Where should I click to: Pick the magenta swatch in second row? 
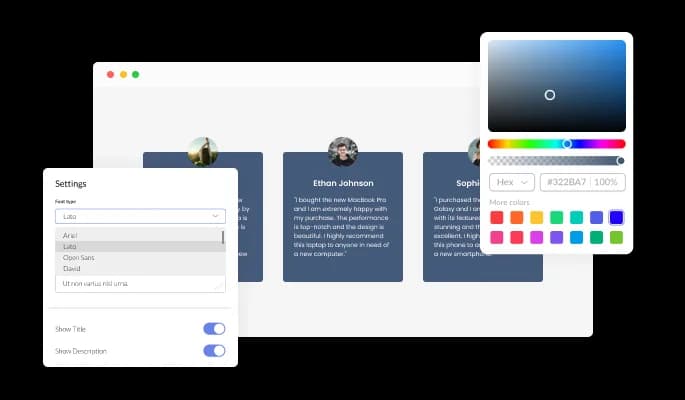click(x=536, y=237)
